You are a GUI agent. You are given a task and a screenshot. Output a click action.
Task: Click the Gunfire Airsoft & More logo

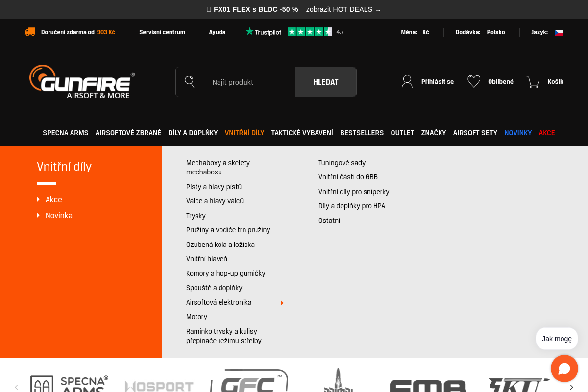(82, 82)
